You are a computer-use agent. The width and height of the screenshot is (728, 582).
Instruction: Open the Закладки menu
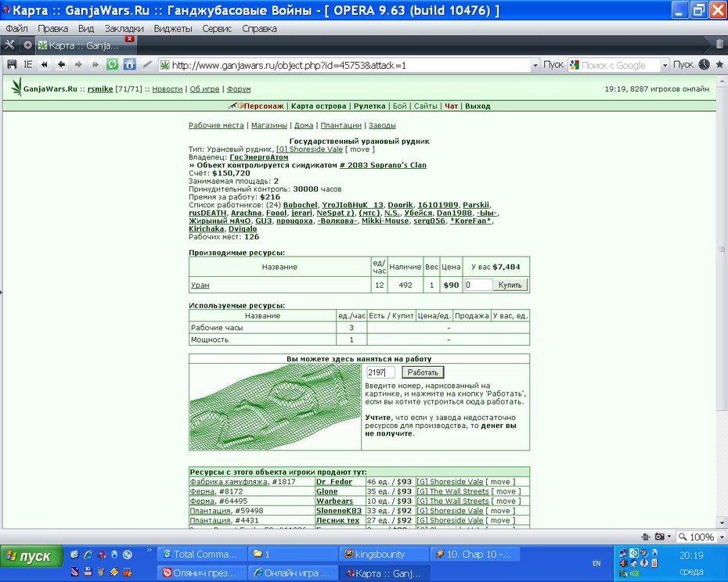click(x=124, y=28)
